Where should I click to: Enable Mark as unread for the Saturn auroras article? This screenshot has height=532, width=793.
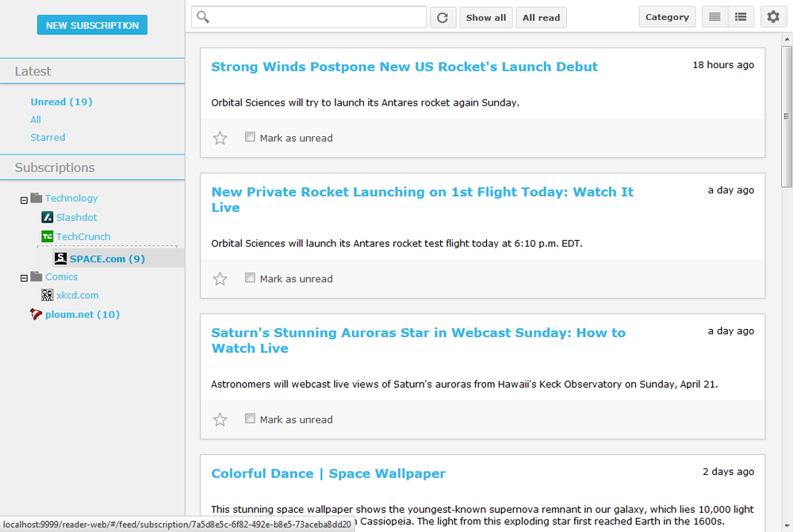pos(250,419)
